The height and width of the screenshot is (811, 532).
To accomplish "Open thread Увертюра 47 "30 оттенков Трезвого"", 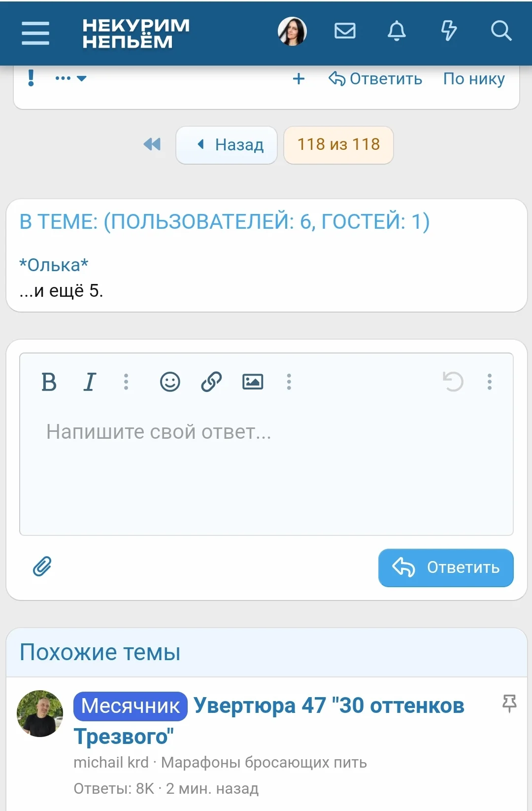I will pyautogui.click(x=329, y=706).
